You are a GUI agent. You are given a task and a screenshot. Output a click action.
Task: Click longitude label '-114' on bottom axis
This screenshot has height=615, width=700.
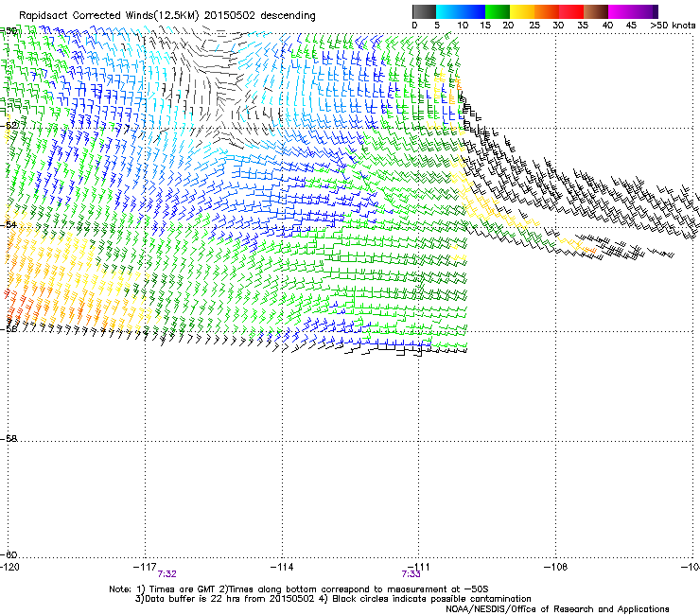282,567
